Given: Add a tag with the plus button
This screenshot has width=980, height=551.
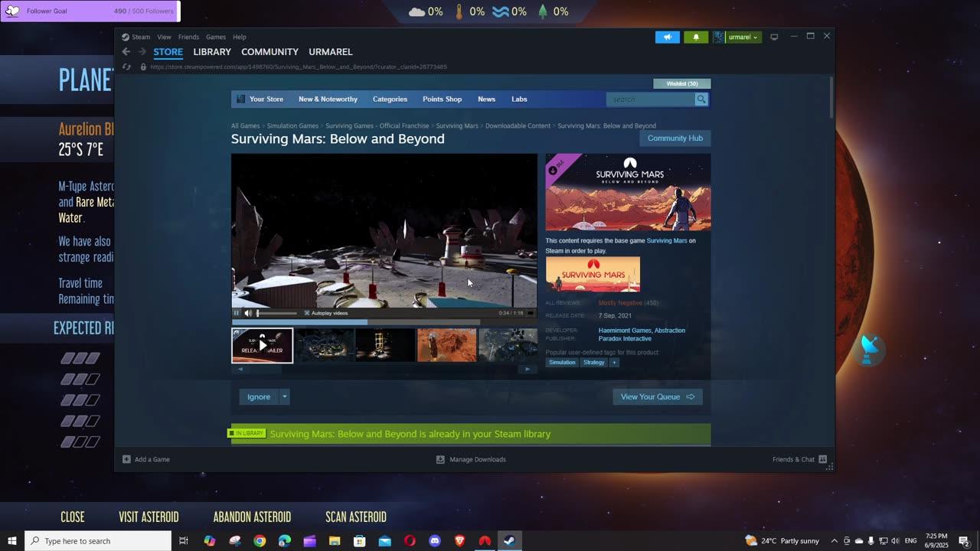Looking at the screenshot, I should pyautogui.click(x=614, y=363).
